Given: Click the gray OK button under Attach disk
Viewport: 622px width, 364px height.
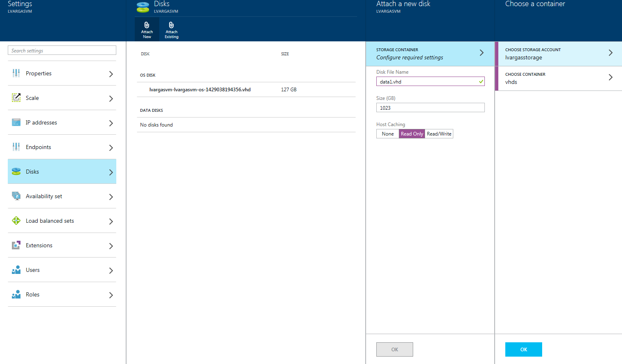Looking at the screenshot, I should pos(394,349).
